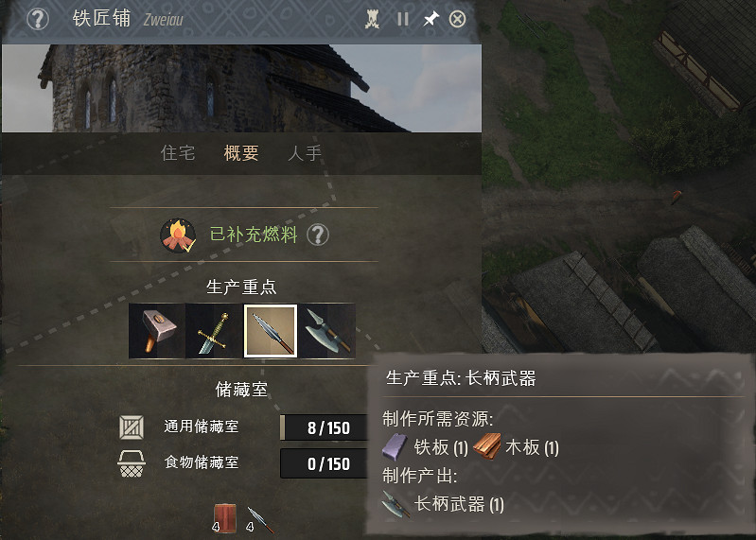Click the 8/150 general storage bar
Viewport: 756px width, 540px height.
pyautogui.click(x=324, y=427)
